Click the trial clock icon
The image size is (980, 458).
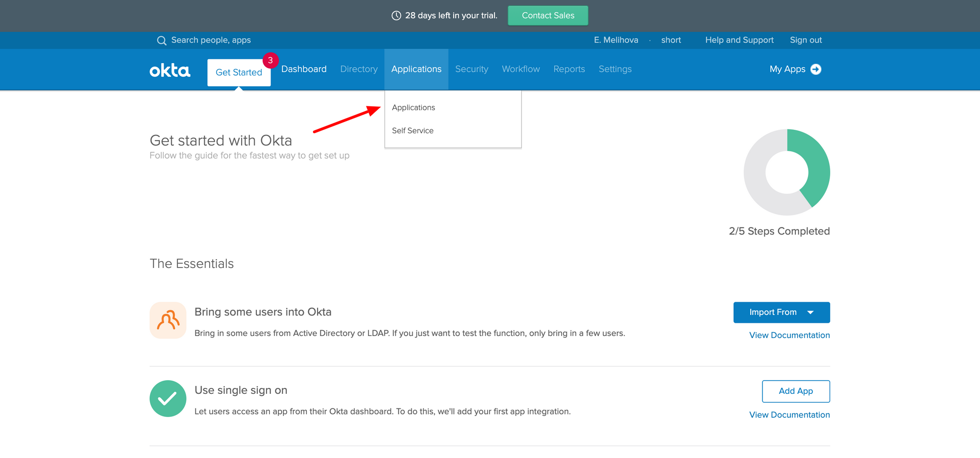396,16
